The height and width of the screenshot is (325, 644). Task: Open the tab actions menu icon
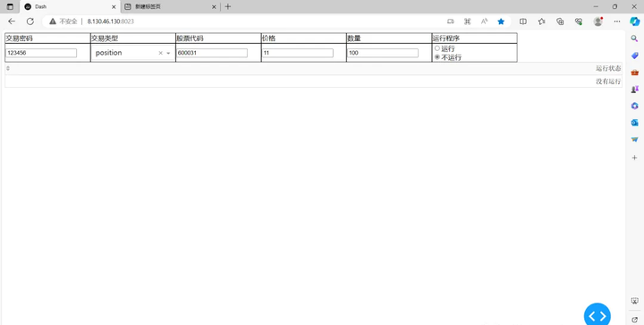pyautogui.click(x=10, y=6)
